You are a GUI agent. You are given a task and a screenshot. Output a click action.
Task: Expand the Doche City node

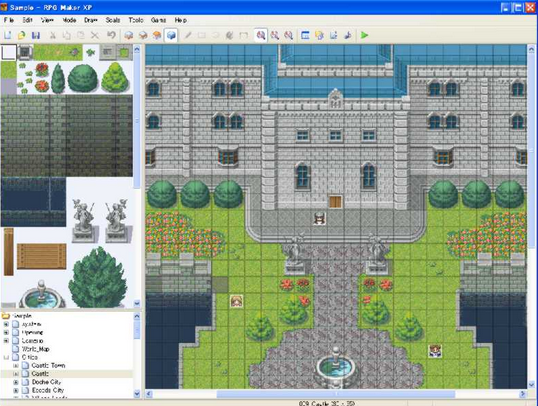16,382
